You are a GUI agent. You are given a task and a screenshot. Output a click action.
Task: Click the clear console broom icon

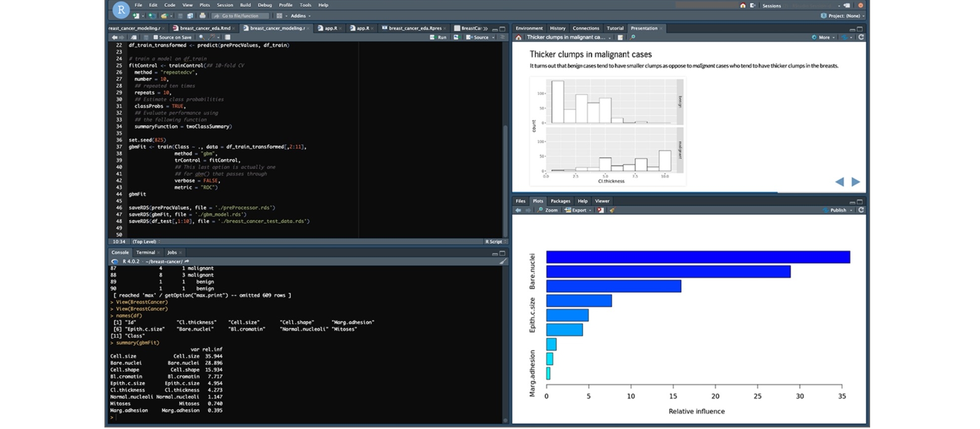click(x=503, y=261)
